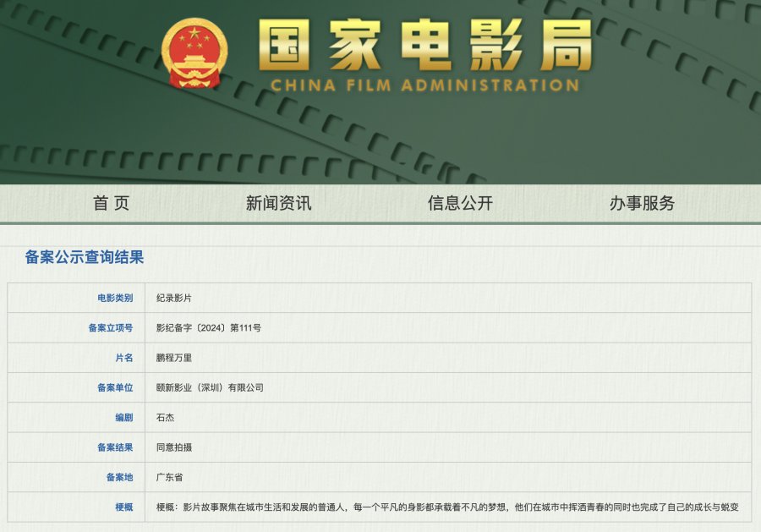The width and height of the screenshot is (761, 532).
Task: Select the 纪录影片 value cell
Action: coord(173,298)
